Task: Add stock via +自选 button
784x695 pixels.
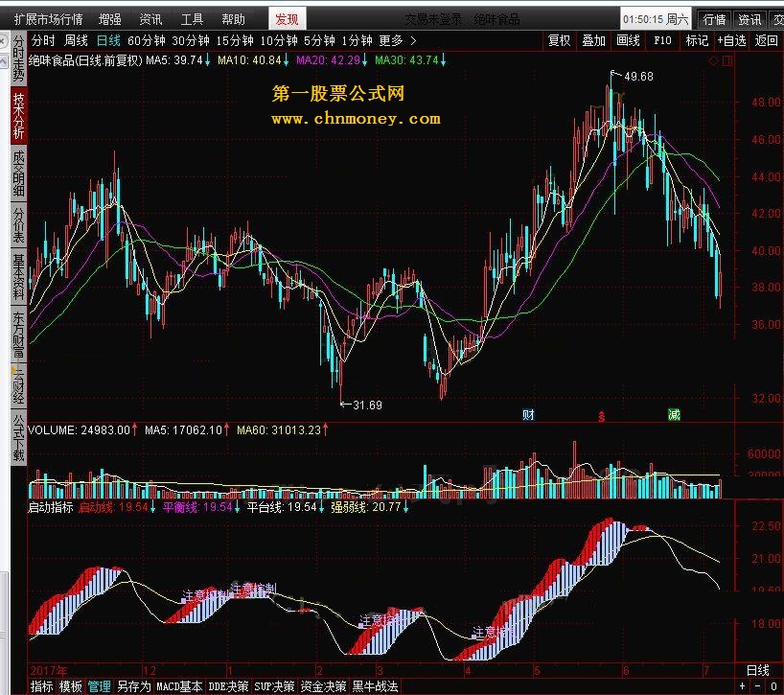Action: pos(732,40)
